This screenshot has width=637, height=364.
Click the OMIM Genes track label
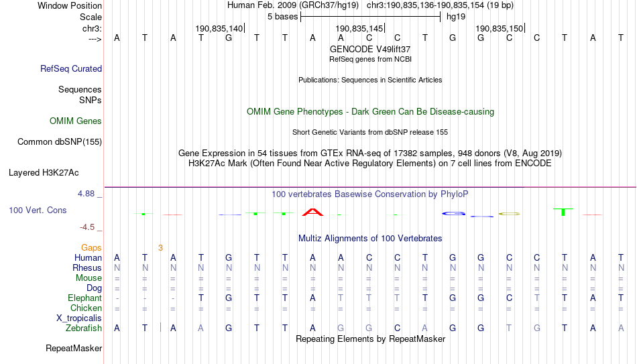tap(76, 121)
